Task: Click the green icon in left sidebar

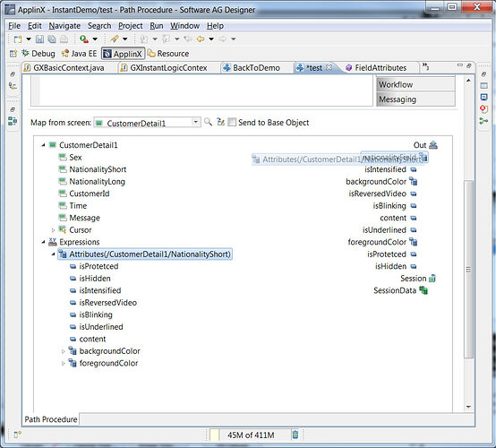Action: [x=13, y=121]
